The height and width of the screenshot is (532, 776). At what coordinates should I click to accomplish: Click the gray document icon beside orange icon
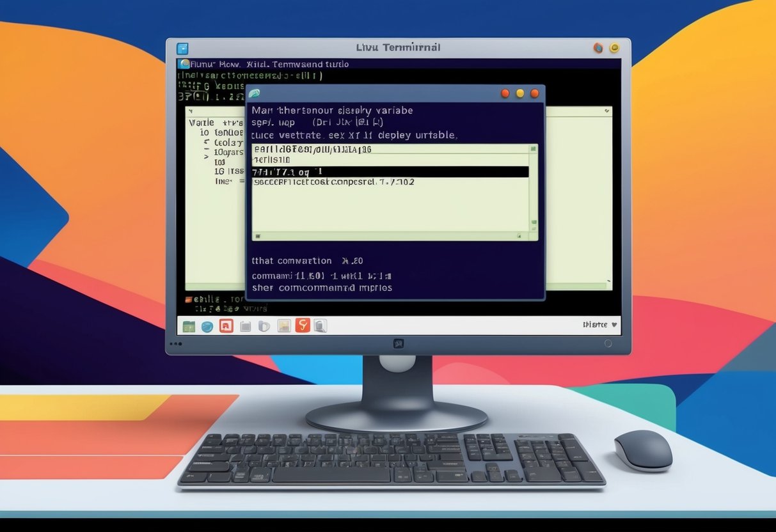(x=320, y=326)
